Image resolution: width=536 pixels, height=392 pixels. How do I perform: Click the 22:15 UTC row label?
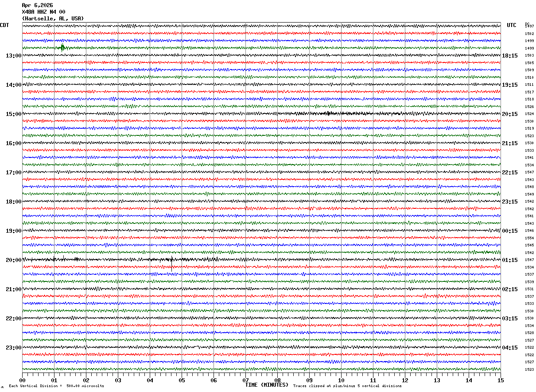510,173
